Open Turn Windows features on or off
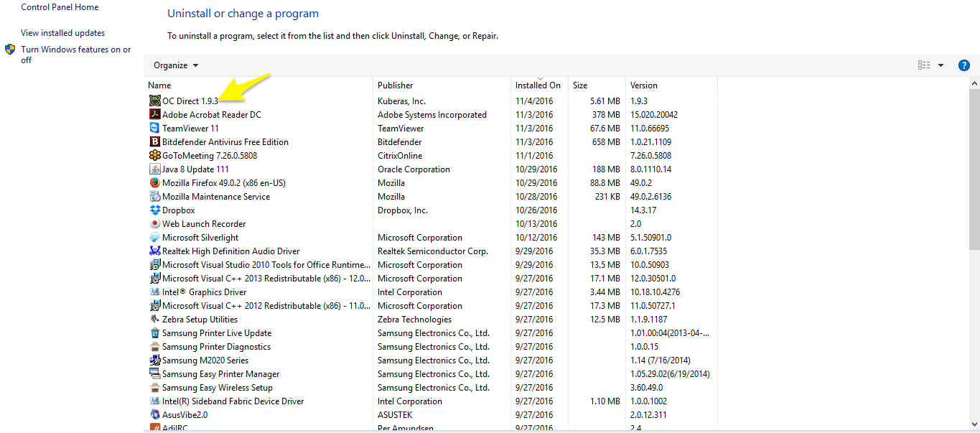 tap(76, 55)
